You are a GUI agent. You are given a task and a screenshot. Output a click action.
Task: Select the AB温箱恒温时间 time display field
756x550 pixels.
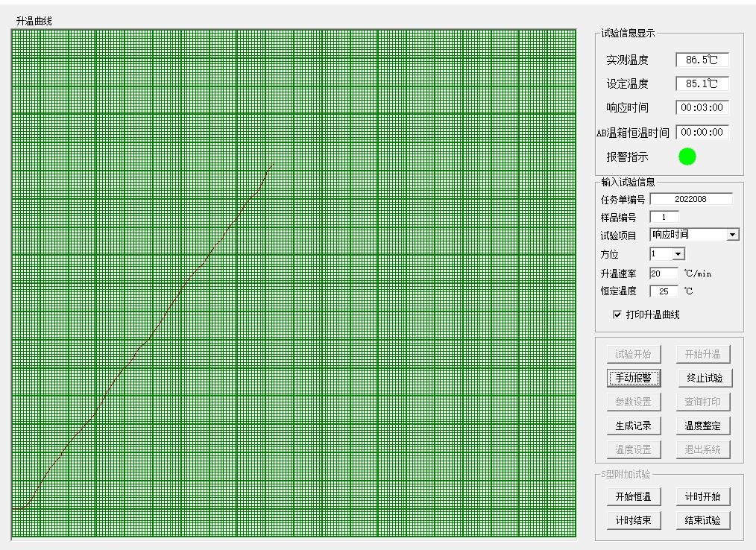tap(702, 132)
